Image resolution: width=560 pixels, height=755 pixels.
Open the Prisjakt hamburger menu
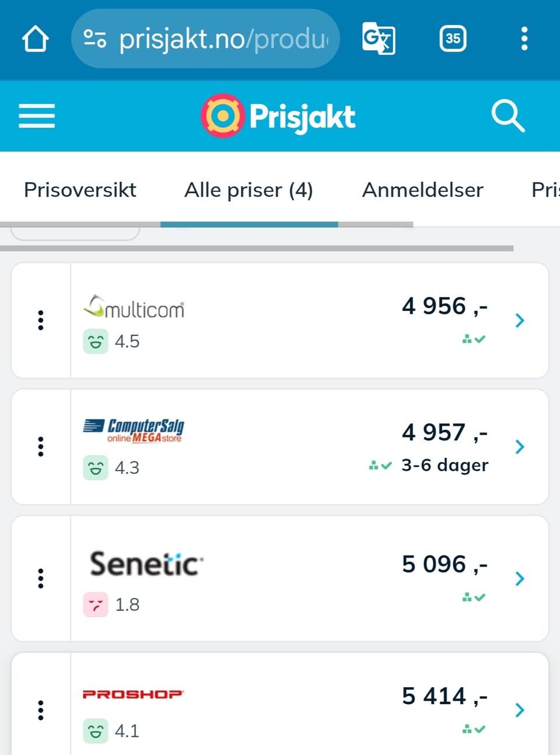click(37, 116)
